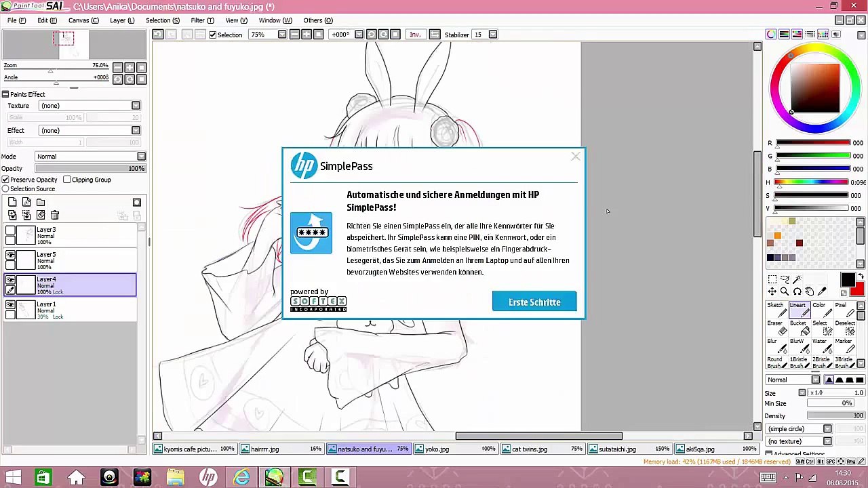Image resolution: width=868 pixels, height=488 pixels.
Task: Adjust the layer Opacity slider
Action: click(91, 169)
